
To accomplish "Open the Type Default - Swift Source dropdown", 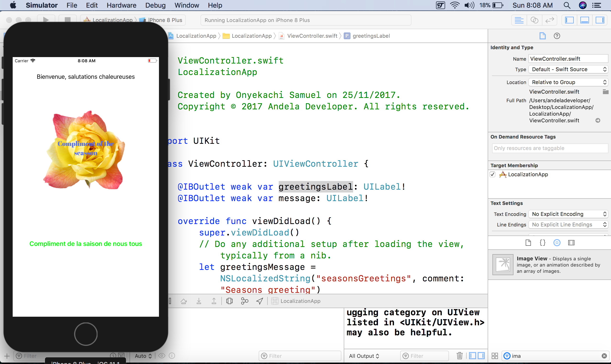I will point(568,70).
